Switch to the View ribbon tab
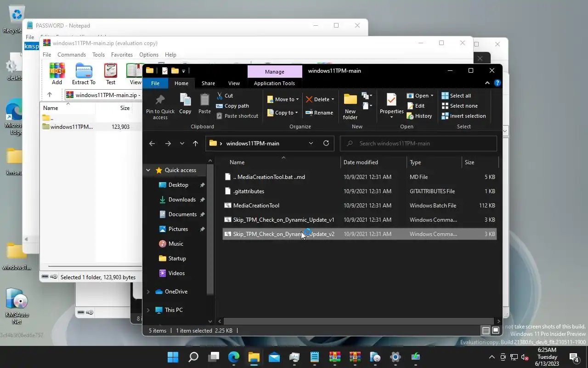This screenshot has height=368, width=588. click(x=234, y=83)
